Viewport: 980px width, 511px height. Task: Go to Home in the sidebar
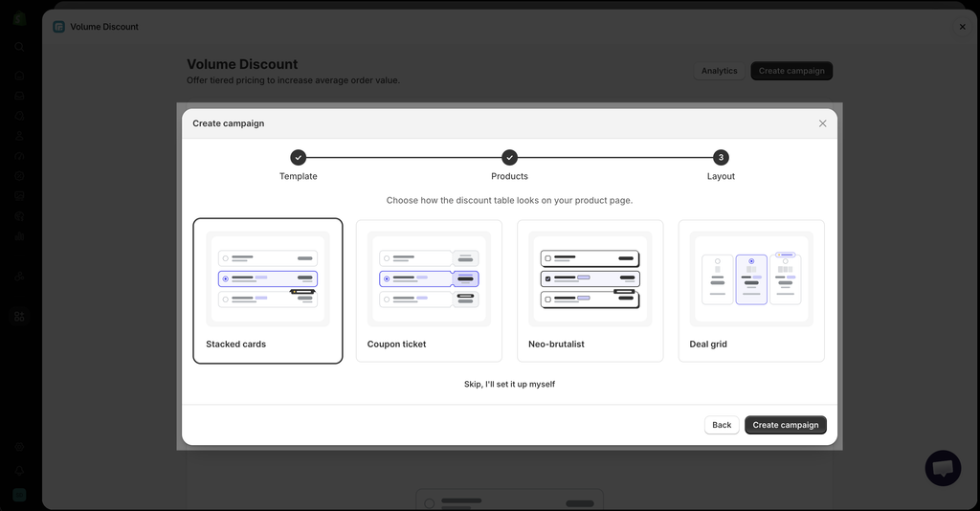pyautogui.click(x=19, y=76)
